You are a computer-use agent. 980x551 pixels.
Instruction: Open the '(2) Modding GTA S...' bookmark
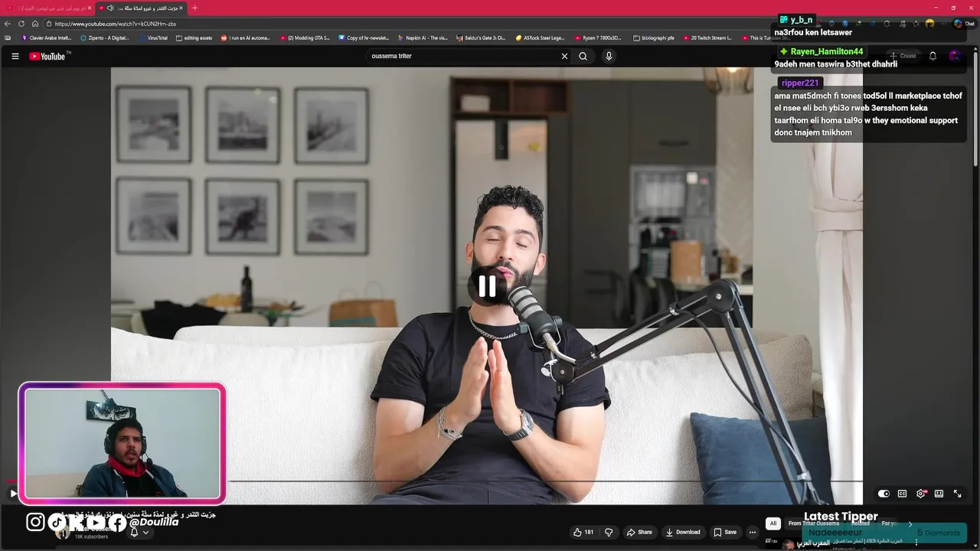(305, 37)
